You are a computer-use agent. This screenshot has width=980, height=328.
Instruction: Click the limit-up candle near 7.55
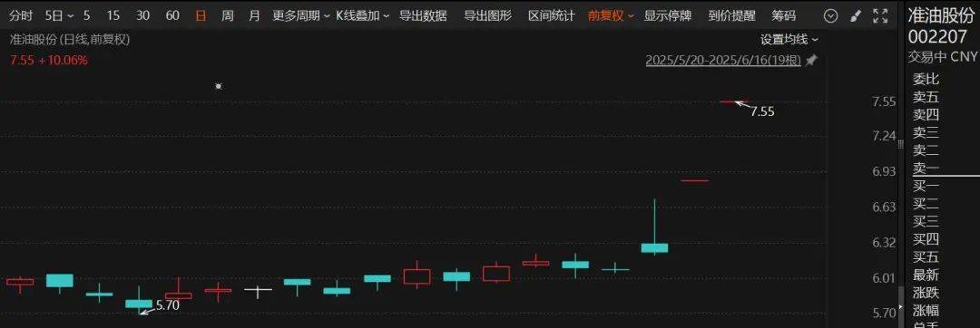tap(734, 101)
